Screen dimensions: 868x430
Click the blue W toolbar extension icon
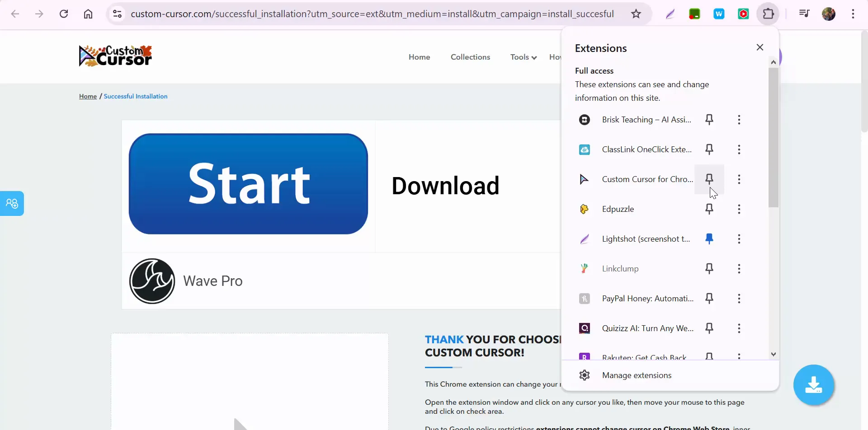719,14
